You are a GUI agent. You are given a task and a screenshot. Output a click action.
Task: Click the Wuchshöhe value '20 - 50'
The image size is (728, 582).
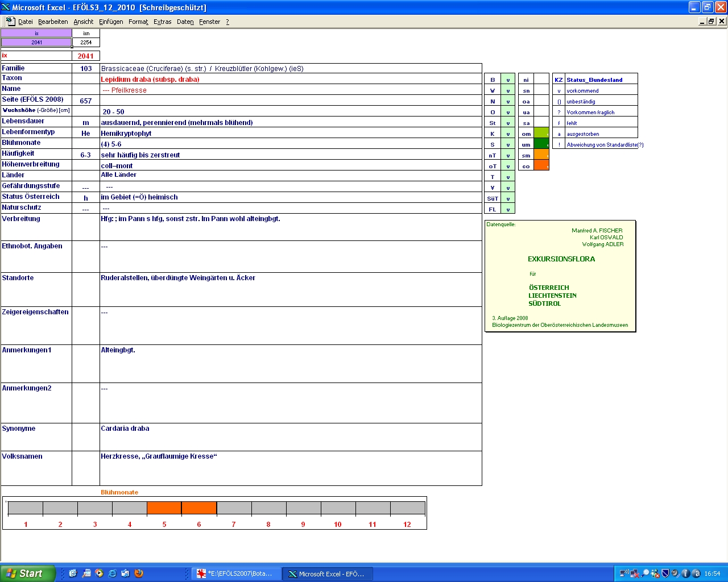click(x=113, y=112)
